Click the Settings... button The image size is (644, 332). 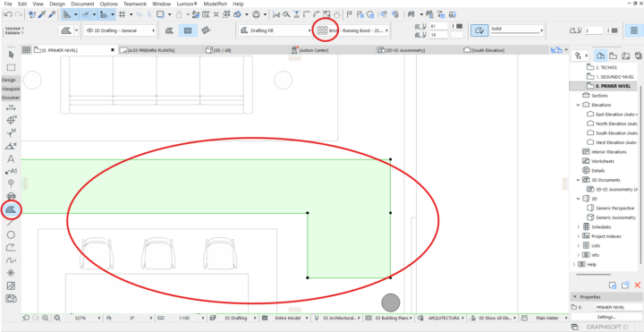click(x=606, y=317)
